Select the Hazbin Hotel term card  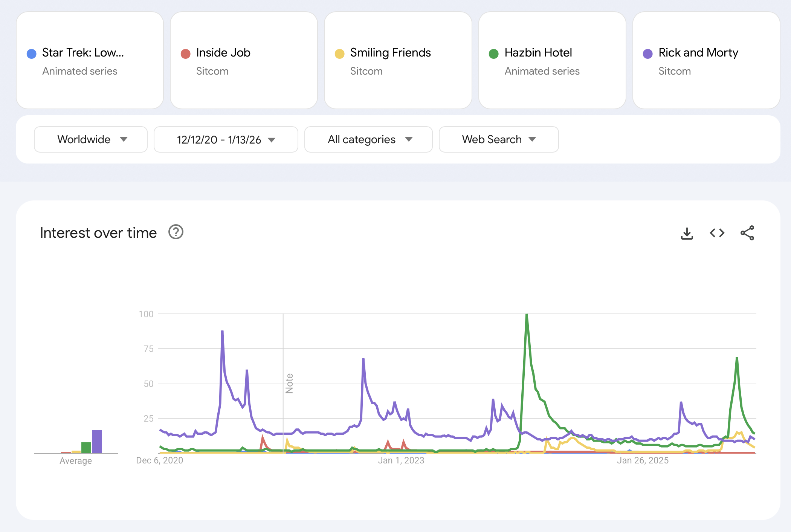[552, 60]
